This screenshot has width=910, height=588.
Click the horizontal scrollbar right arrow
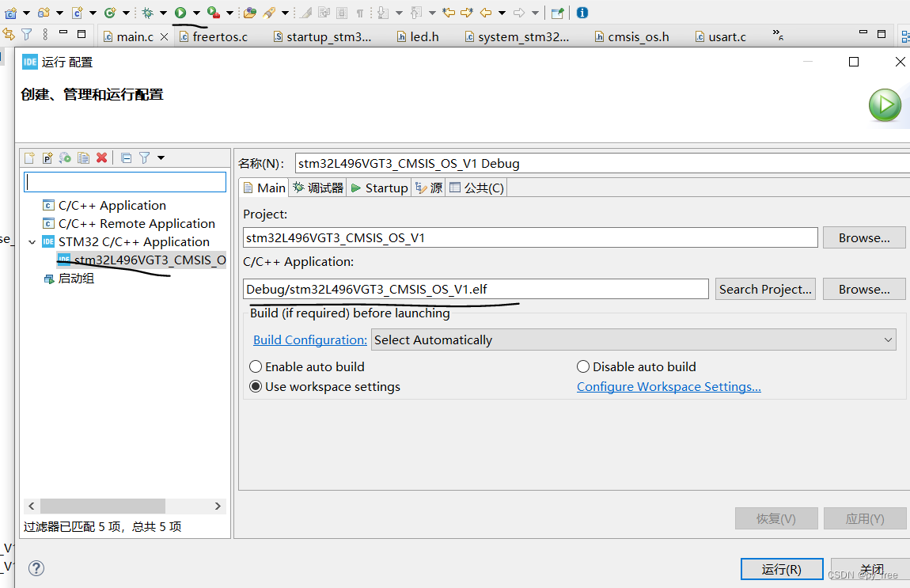218,506
